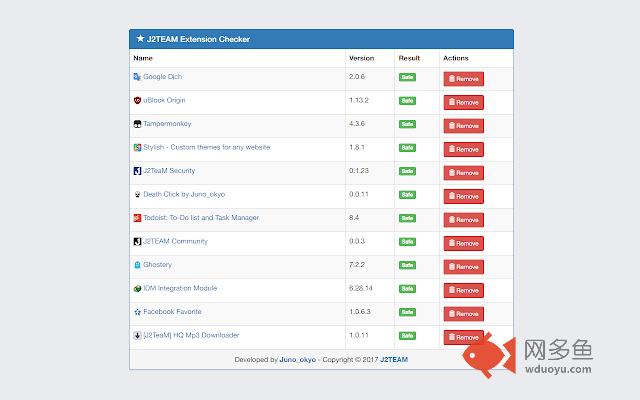This screenshot has width=640, height=400.
Task: Click the J2TEAM star icon in header
Action: pos(139,39)
